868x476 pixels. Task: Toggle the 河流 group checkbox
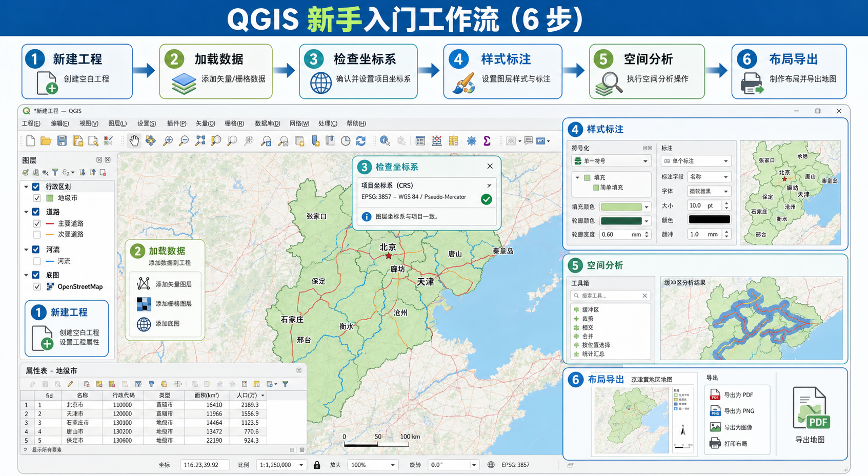(36, 250)
